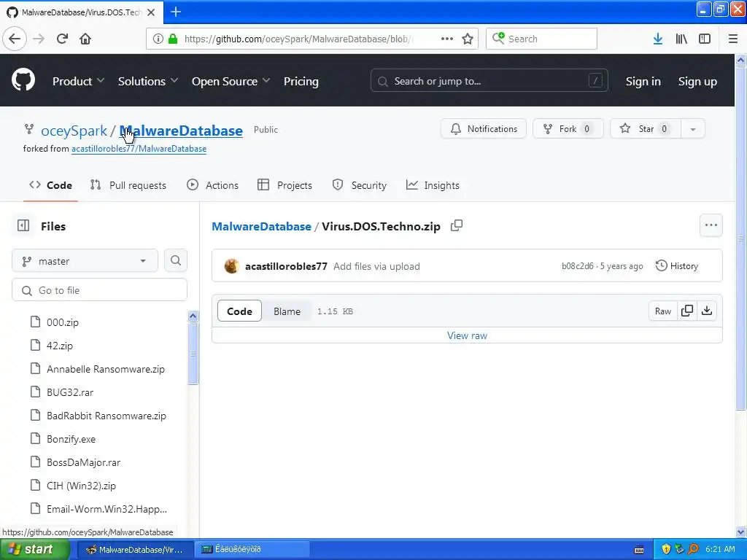
Task: Focus the GitHub Search or jump to field
Action: click(x=489, y=81)
